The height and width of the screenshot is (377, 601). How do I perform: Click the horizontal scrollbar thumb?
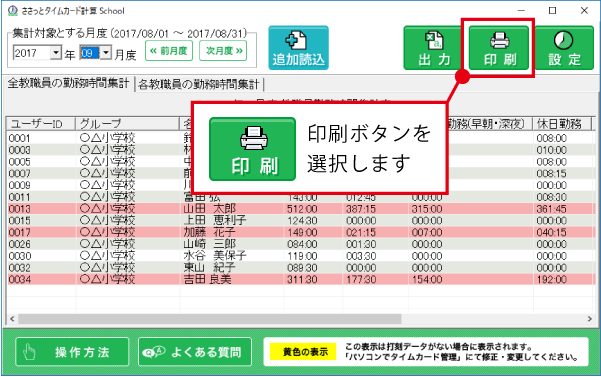point(209,319)
